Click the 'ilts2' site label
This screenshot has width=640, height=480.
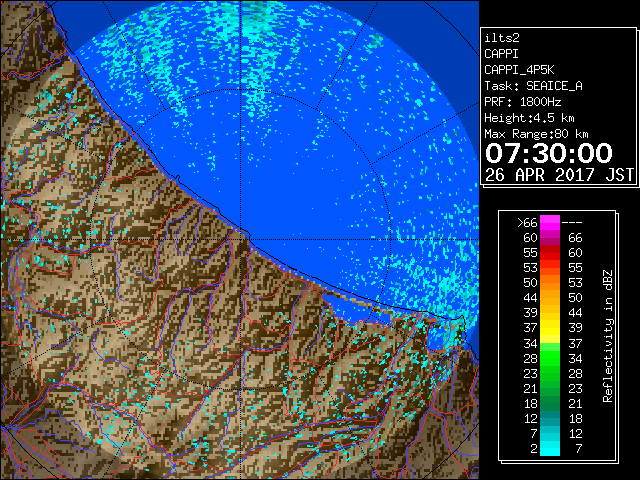tap(502, 38)
